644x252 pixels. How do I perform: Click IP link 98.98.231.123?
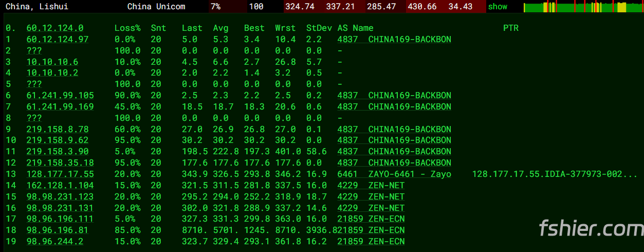[x=60, y=197]
